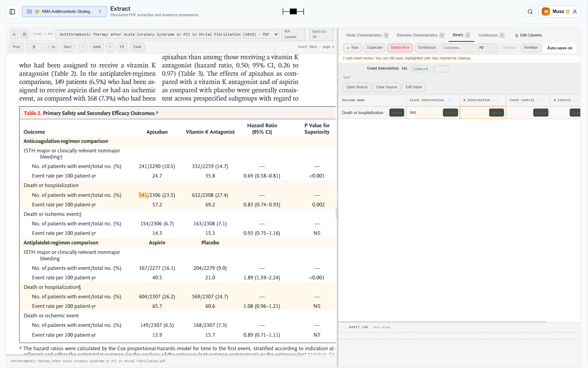This screenshot has height=368, width=588.
Task: Switch to the Continuous tab
Action: pos(491,35)
